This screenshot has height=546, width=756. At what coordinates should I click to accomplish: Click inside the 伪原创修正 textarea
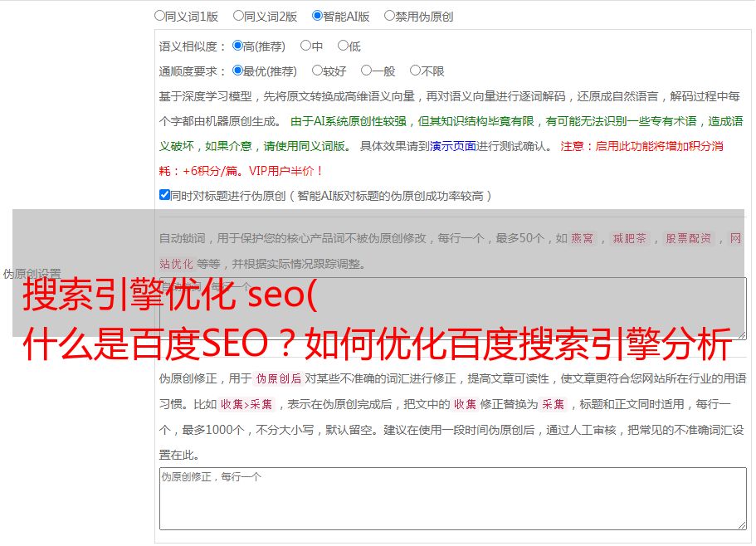453,499
